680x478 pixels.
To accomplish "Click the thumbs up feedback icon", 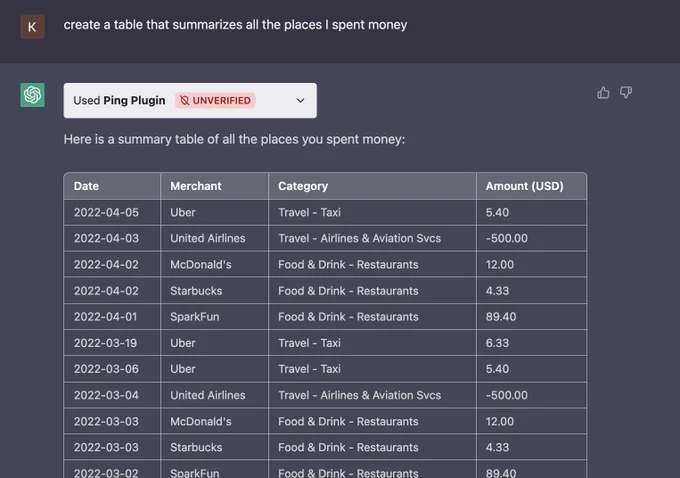I will [603, 92].
